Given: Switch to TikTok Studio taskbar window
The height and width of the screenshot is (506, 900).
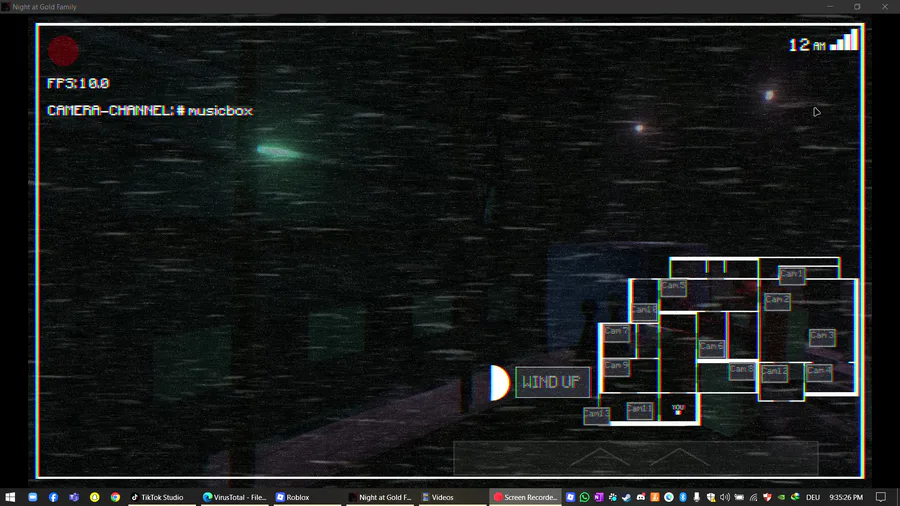Looking at the screenshot, I should coord(161,497).
